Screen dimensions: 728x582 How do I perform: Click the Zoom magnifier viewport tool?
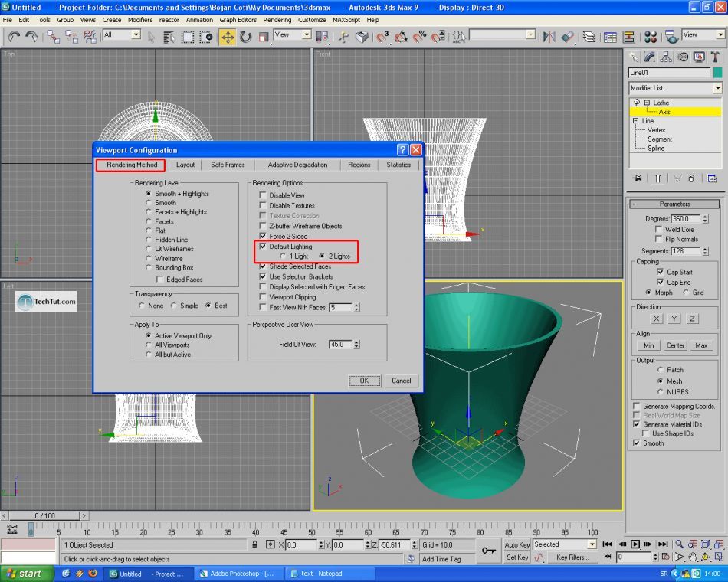click(679, 544)
